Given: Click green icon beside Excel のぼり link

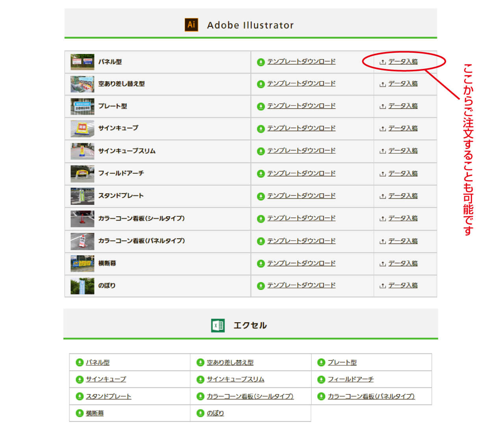Looking at the screenshot, I should click(x=200, y=413).
